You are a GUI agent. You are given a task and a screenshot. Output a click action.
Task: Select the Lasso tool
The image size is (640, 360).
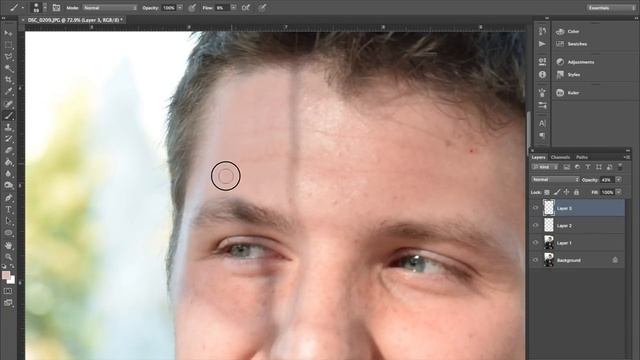(8, 57)
